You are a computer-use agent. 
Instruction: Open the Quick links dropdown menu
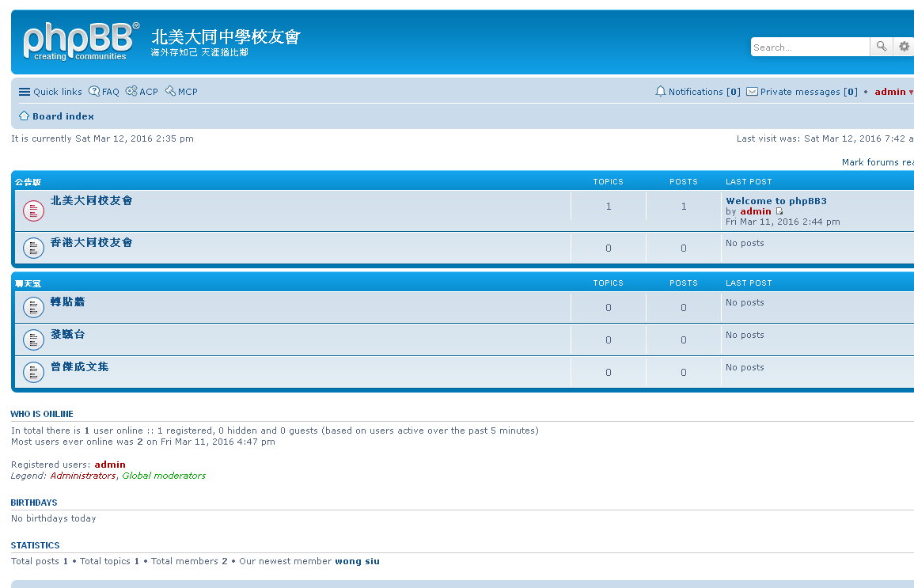pos(51,92)
